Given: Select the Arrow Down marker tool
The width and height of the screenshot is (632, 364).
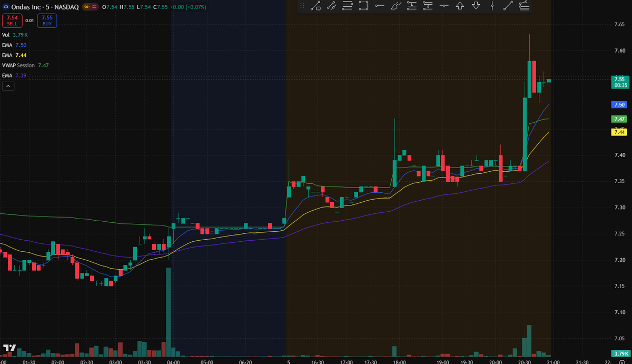Looking at the screenshot, I should (476, 6).
